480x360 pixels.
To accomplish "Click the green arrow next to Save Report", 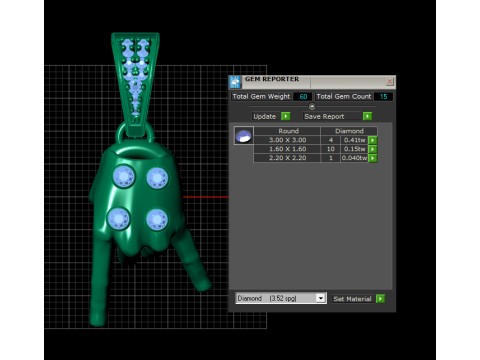I will click(x=367, y=116).
